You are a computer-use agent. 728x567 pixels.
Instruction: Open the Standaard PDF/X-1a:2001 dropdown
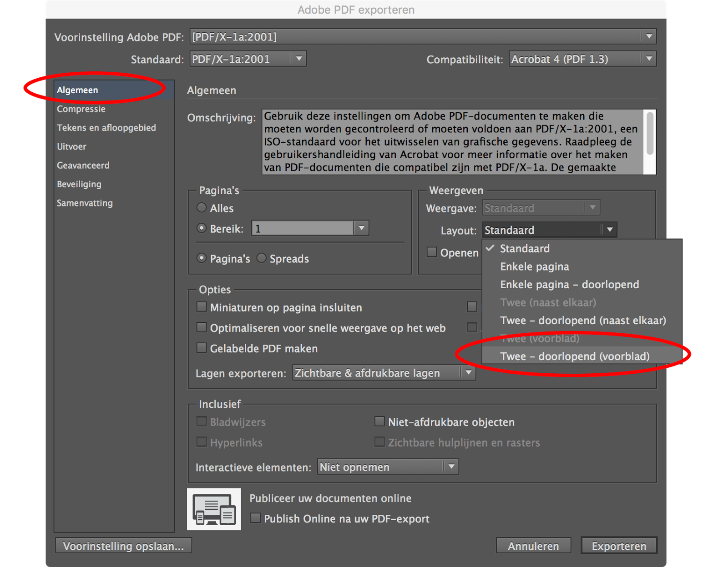(x=248, y=59)
